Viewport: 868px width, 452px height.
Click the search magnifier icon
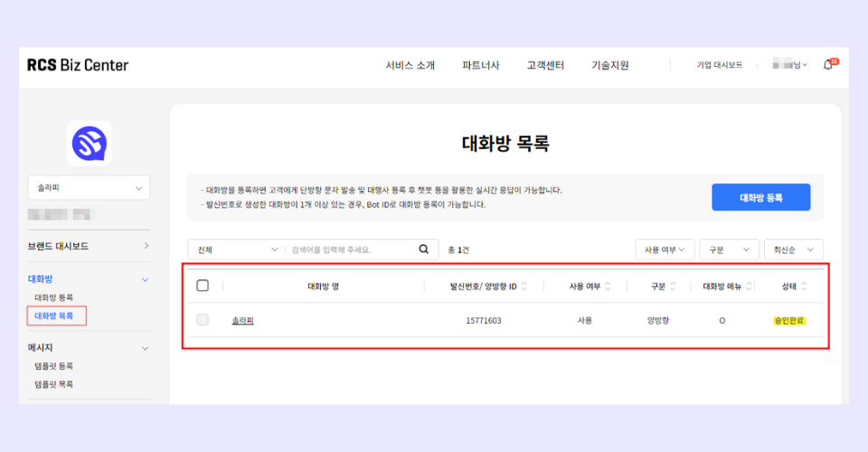coord(423,250)
